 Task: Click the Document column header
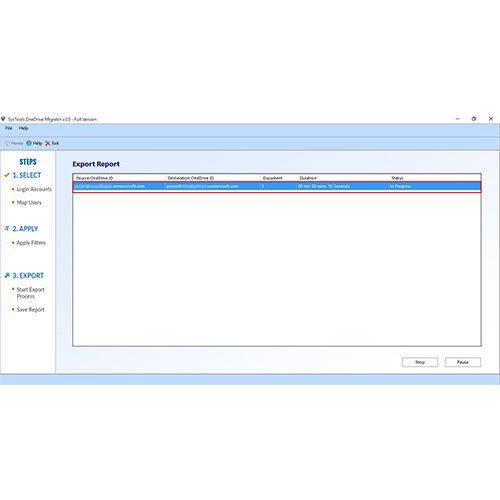(x=272, y=178)
